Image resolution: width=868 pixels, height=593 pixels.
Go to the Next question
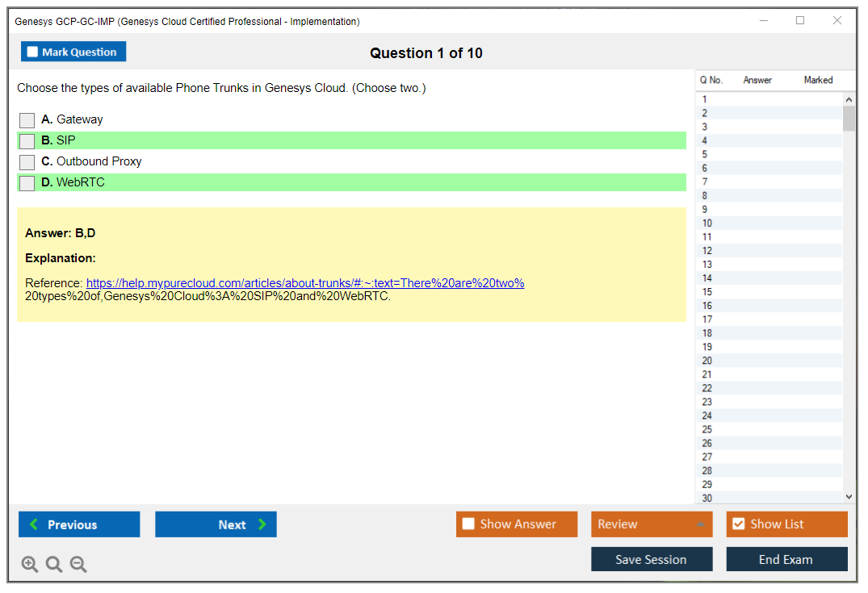pyautogui.click(x=216, y=524)
